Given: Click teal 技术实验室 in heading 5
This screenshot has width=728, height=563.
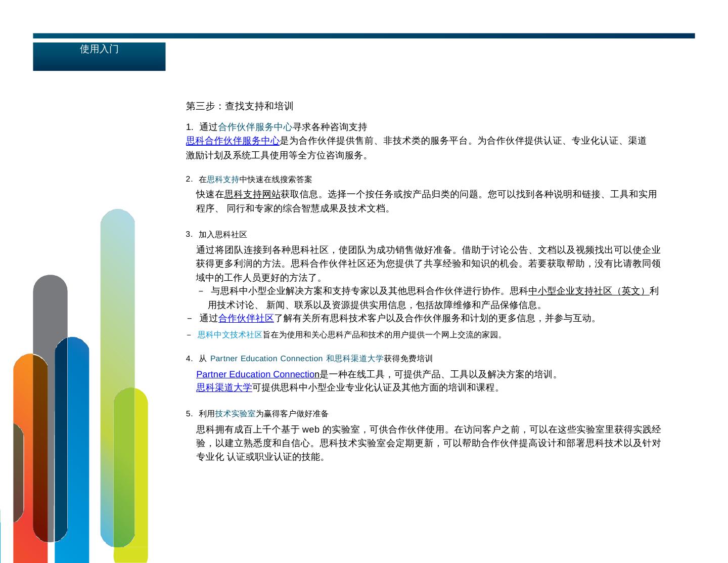Looking at the screenshot, I should click(235, 414).
